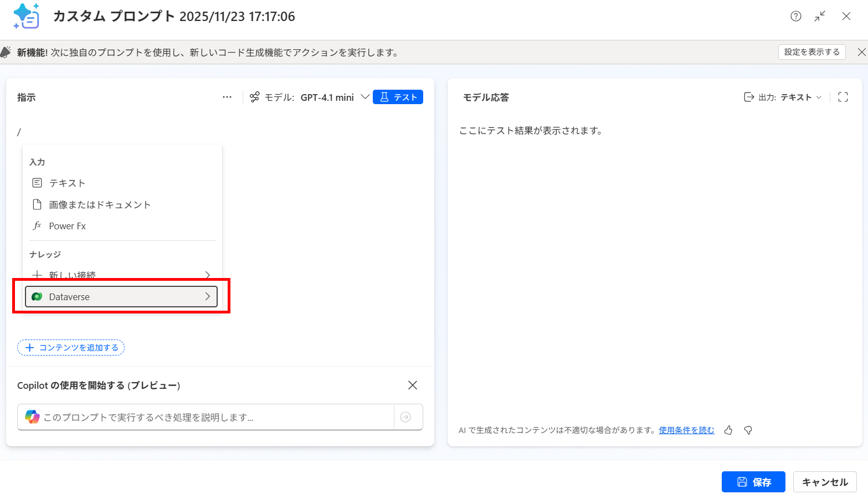Click the Power Fx fx icon
868x494 pixels.
point(37,225)
